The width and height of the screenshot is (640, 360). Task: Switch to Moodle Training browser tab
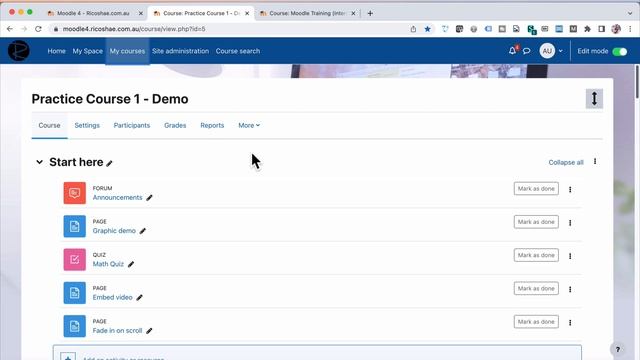[x=307, y=13]
